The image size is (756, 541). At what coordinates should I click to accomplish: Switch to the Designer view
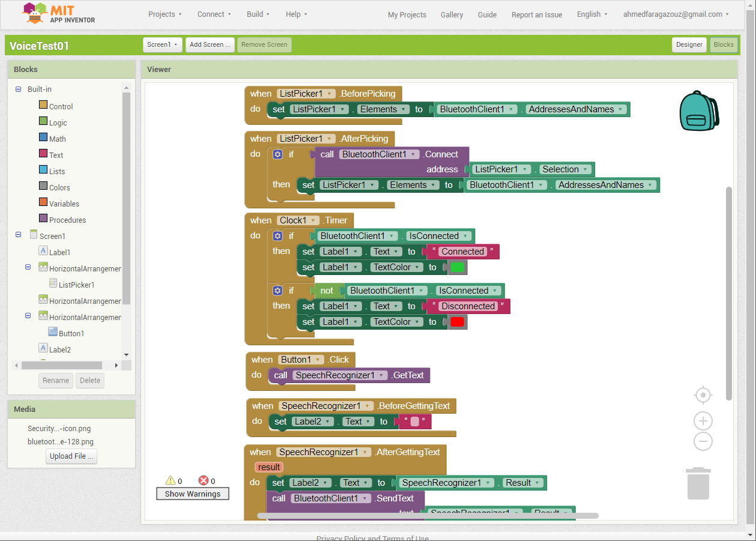pyautogui.click(x=689, y=44)
